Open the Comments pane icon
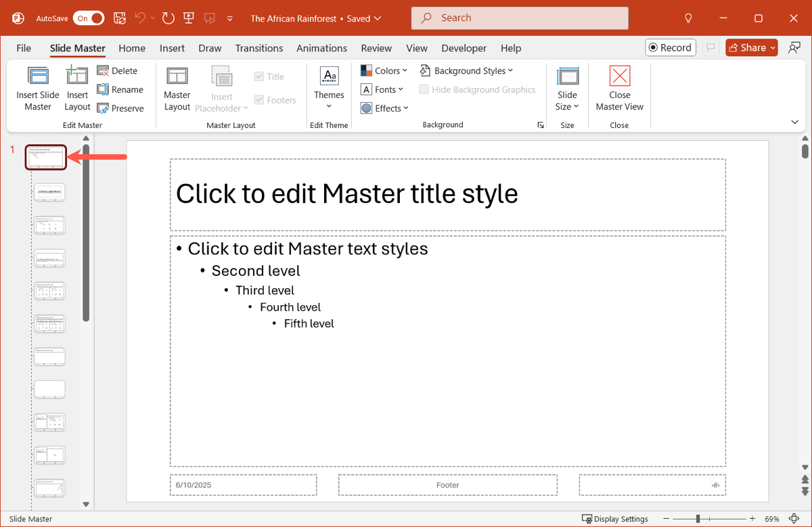 tap(710, 47)
